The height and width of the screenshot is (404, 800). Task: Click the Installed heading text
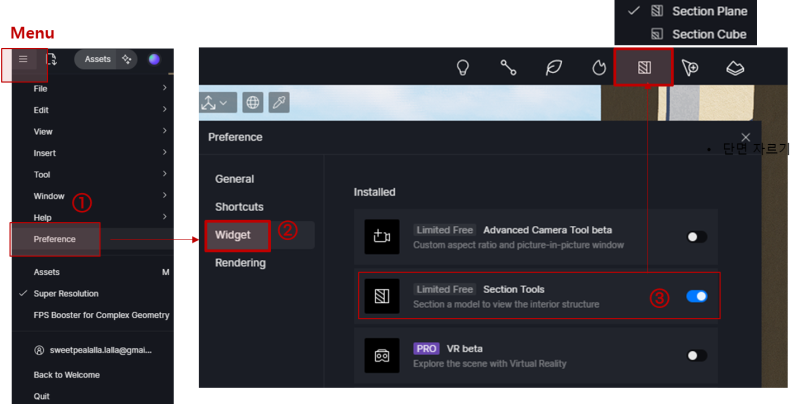[374, 192]
